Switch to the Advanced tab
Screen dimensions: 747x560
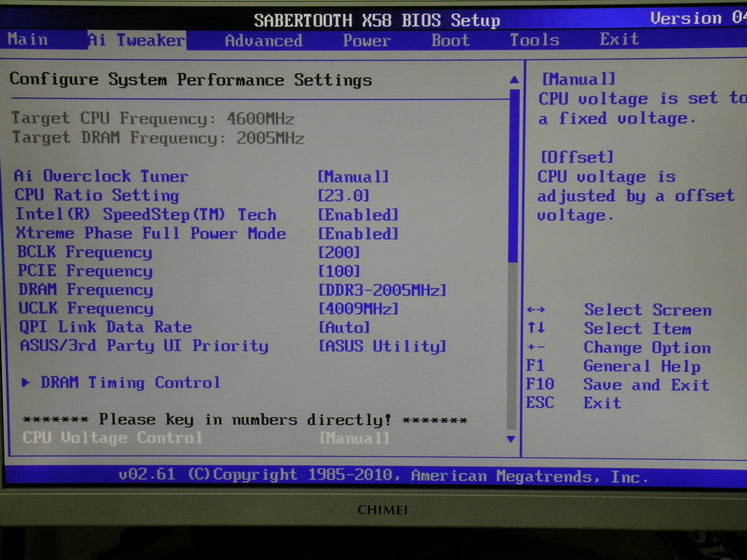point(263,41)
